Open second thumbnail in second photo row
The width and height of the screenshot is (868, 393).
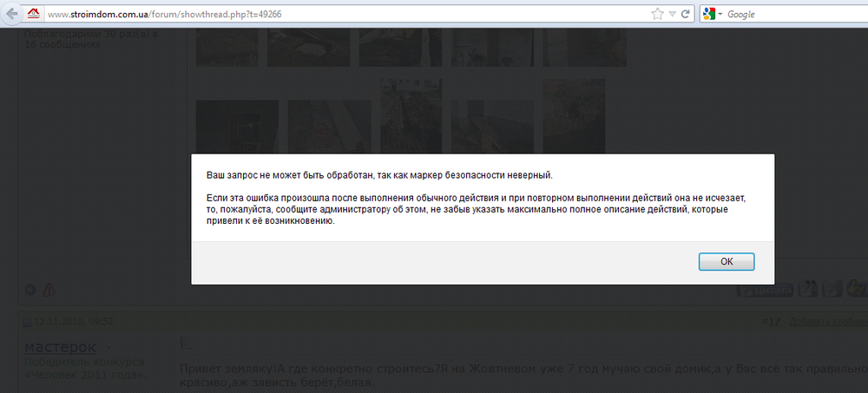coord(329,127)
